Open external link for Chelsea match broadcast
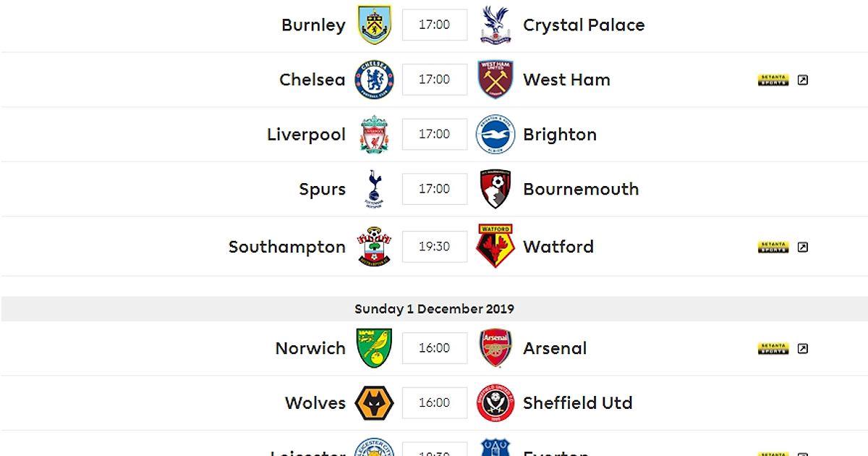Screen dimensions: 868x456 point(802,80)
